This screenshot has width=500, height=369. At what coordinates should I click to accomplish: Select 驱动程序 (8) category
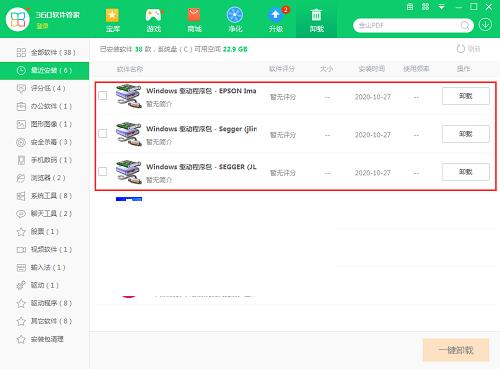(x=45, y=303)
